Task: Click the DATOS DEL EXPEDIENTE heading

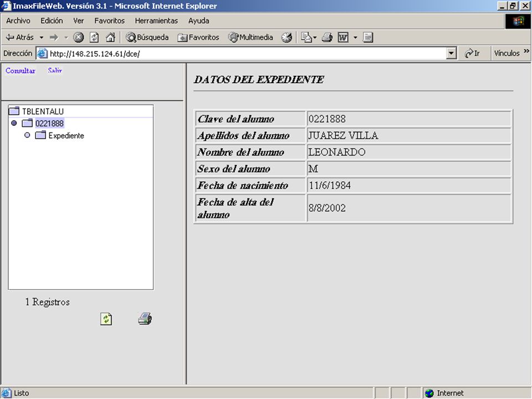Action: 259,80
